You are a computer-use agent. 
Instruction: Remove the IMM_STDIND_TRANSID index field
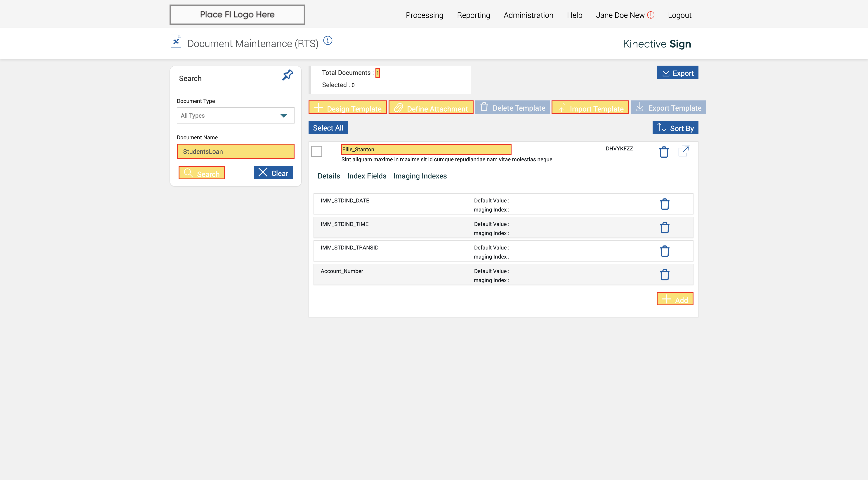[665, 251]
